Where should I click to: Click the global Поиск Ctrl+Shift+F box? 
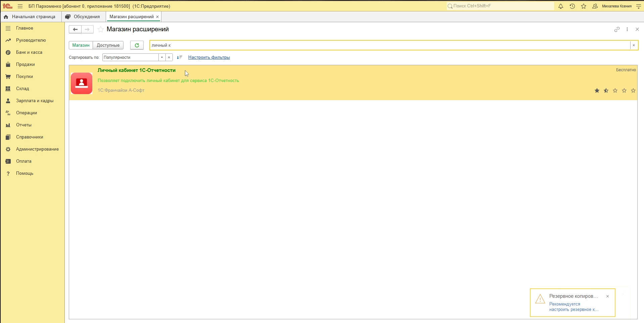(x=500, y=6)
